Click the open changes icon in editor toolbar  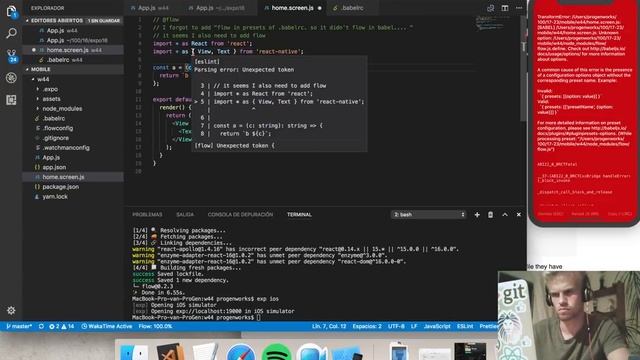point(491,8)
